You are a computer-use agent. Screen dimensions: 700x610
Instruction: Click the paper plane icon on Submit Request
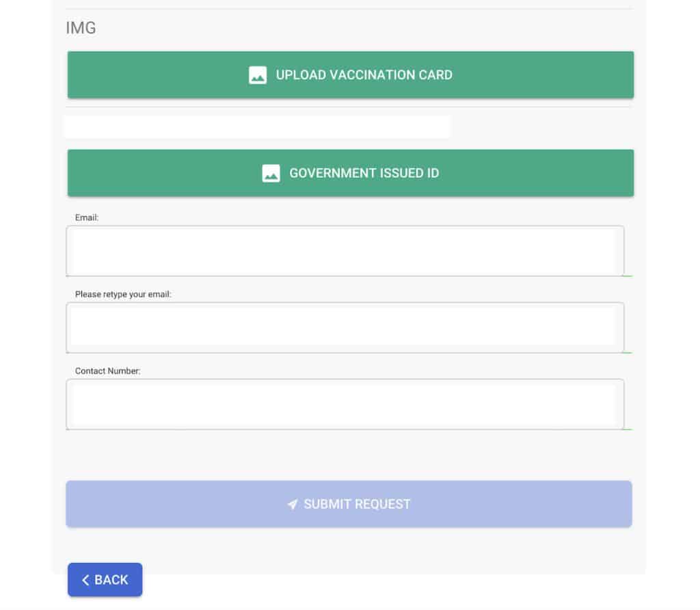click(293, 505)
